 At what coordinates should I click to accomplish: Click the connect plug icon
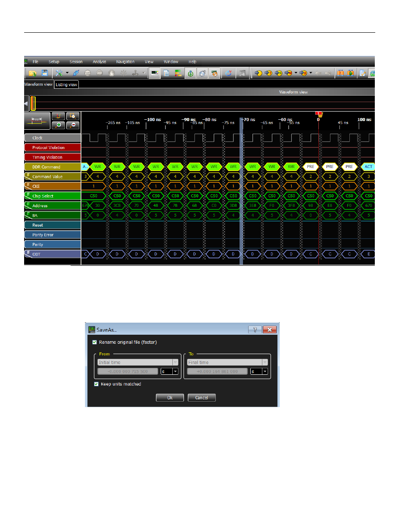(x=76, y=73)
